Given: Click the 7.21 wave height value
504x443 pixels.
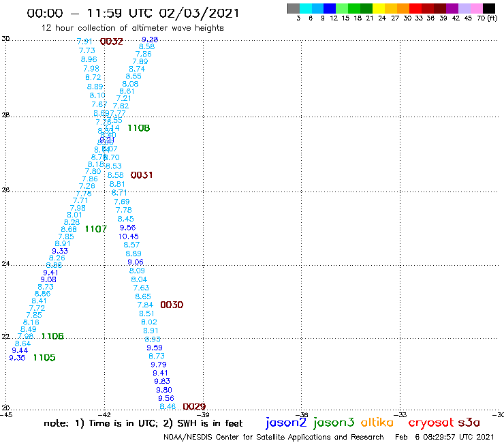Looking at the screenshot, I should pos(123,98).
